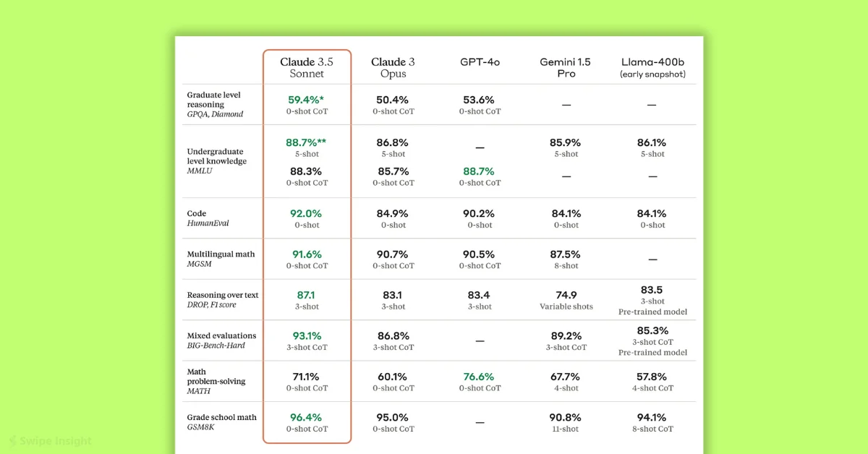Select the Graduate level reasoning row label
This screenshot has width=868, height=454.
(214, 104)
